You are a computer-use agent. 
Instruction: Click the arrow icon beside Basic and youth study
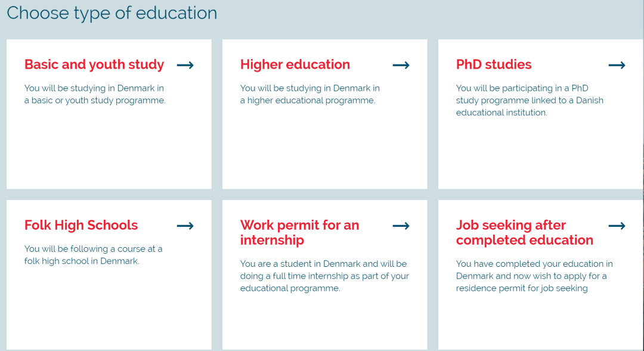tap(185, 65)
